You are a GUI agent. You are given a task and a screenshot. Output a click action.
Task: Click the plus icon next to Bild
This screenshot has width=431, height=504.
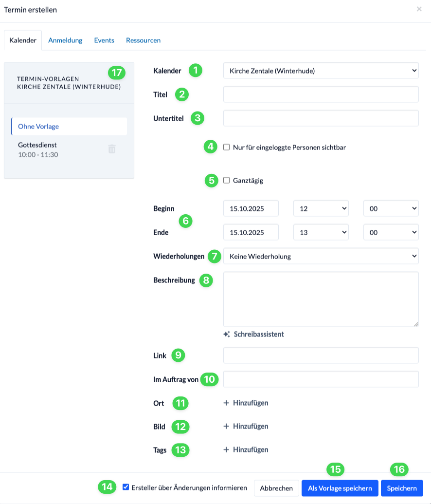pos(226,426)
